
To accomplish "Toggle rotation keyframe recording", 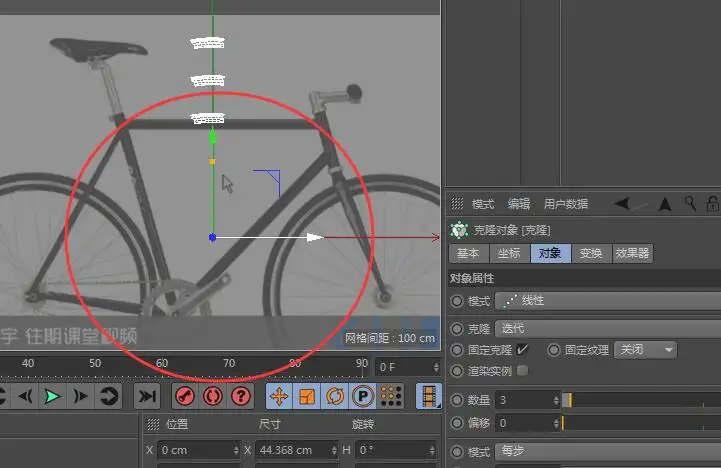I will 335,396.
